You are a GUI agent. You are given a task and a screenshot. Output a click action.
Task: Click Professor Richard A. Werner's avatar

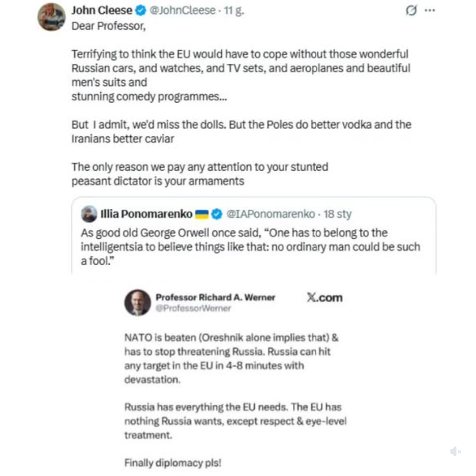click(x=137, y=302)
